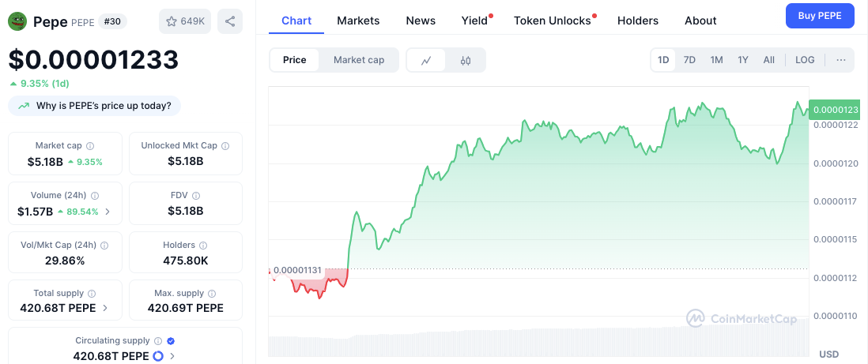This screenshot has width=868, height=364.
Task: Add Pepe to watchlist via star button
Action: point(184,21)
